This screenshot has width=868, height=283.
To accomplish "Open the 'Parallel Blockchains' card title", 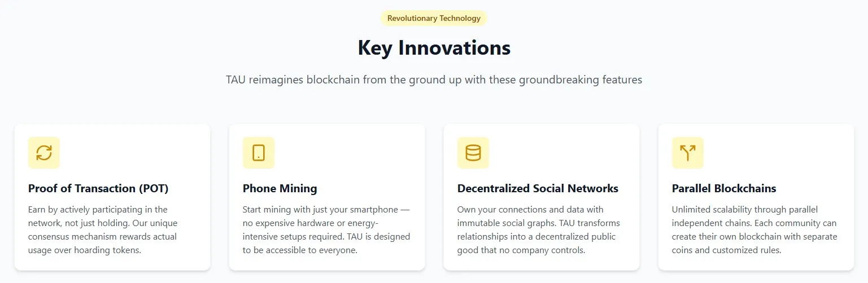I will pos(724,188).
